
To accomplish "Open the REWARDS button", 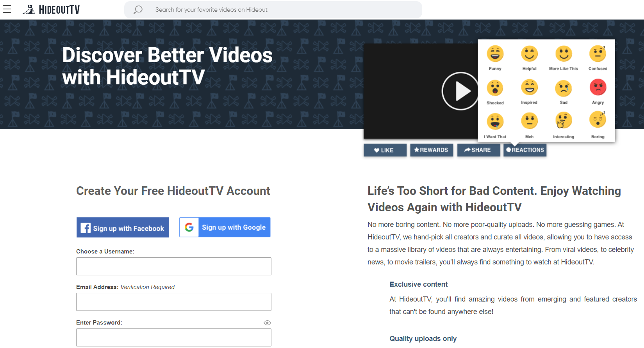I will (x=431, y=150).
